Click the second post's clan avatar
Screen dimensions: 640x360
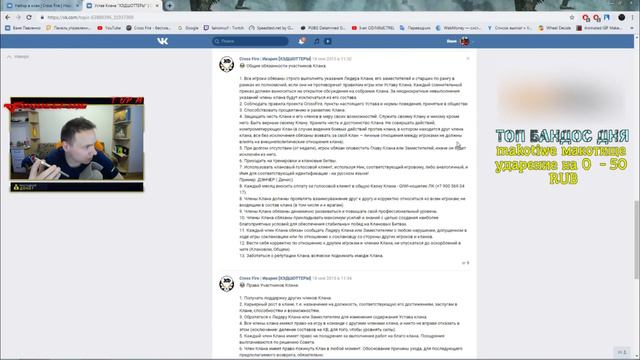(x=227, y=284)
